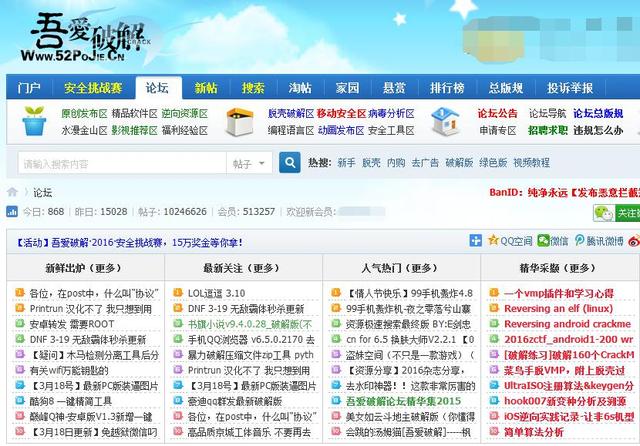Open the 搜索 nav tab

[253, 88]
